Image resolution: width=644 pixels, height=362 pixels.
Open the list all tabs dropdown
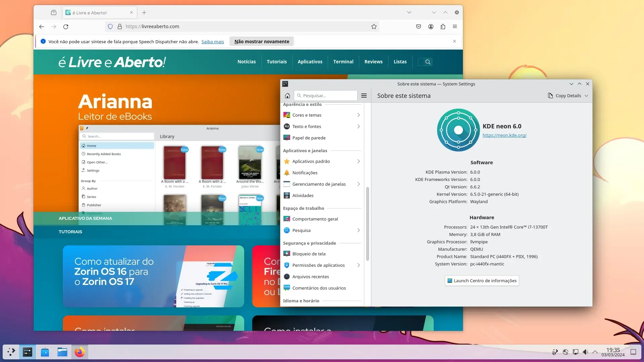click(409, 12)
